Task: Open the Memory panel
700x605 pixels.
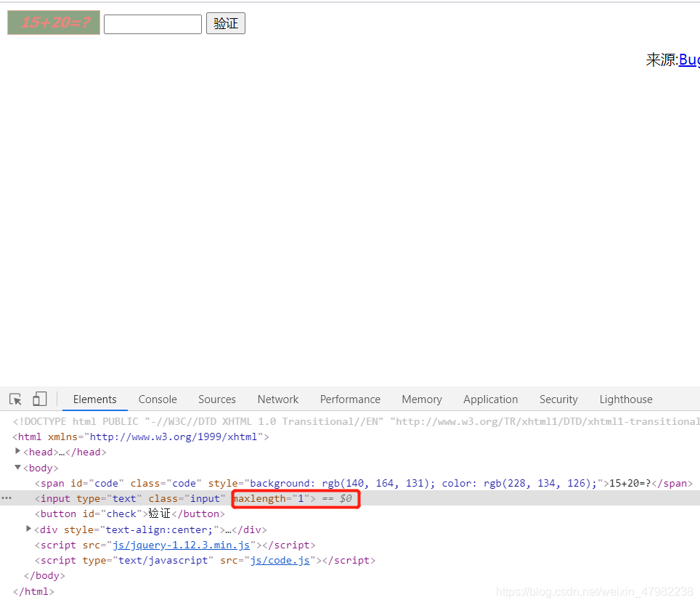Action: 421,399
